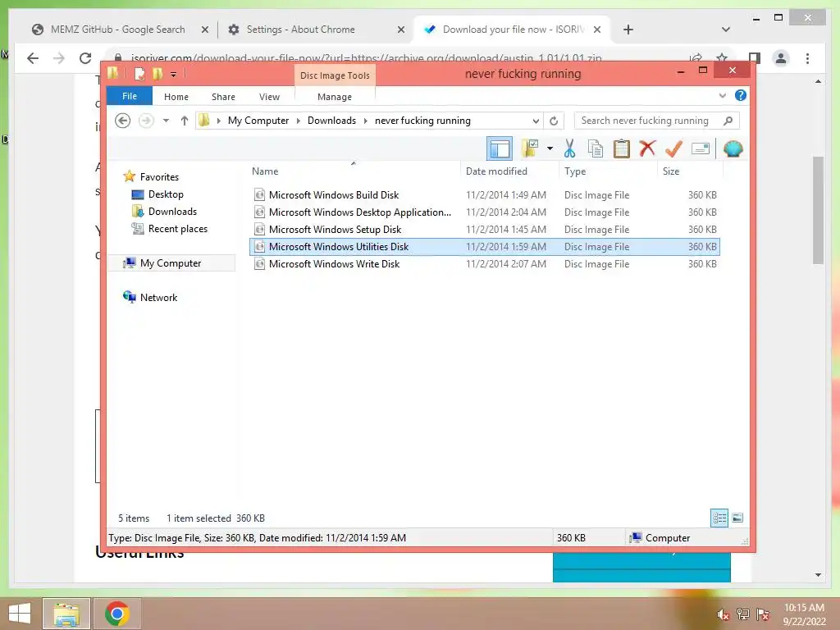Select Microsoft Windows Utilities Disk file

coord(485,246)
